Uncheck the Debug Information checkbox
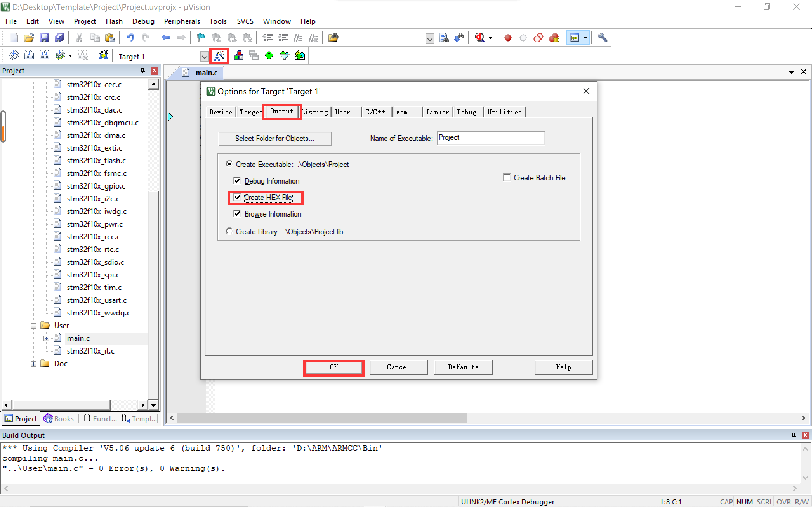 click(x=237, y=181)
